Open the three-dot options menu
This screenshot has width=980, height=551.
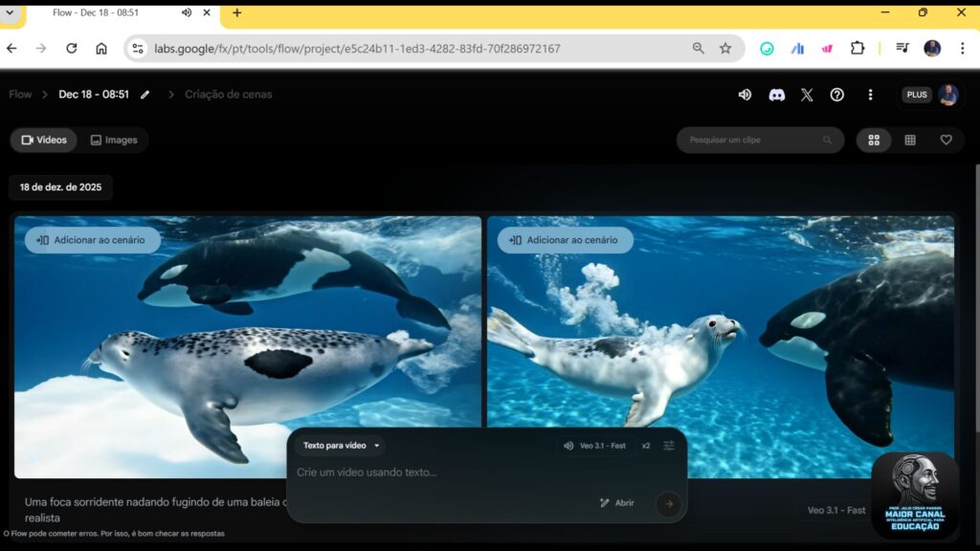(x=870, y=94)
